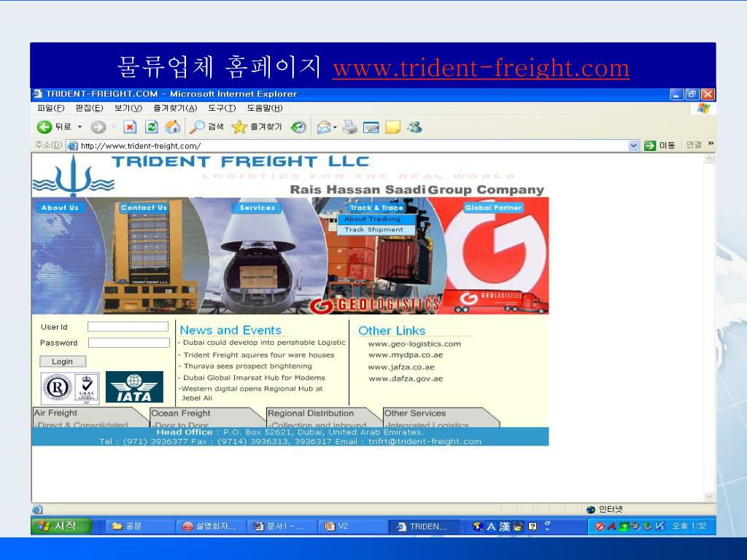This screenshot has width=747, height=560.
Task: Click the Air Freight section tab
Action: point(90,416)
